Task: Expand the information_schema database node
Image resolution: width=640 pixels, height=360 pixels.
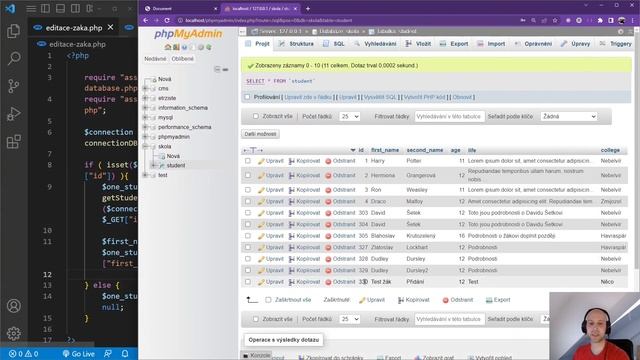Action: [145, 108]
